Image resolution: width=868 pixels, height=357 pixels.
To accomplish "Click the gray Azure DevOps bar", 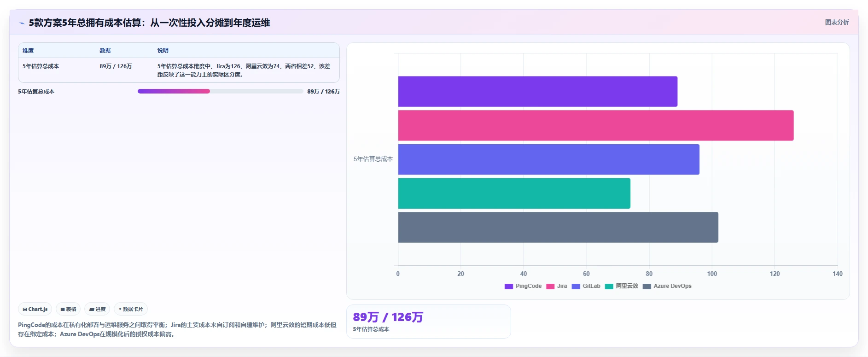I will tap(558, 227).
